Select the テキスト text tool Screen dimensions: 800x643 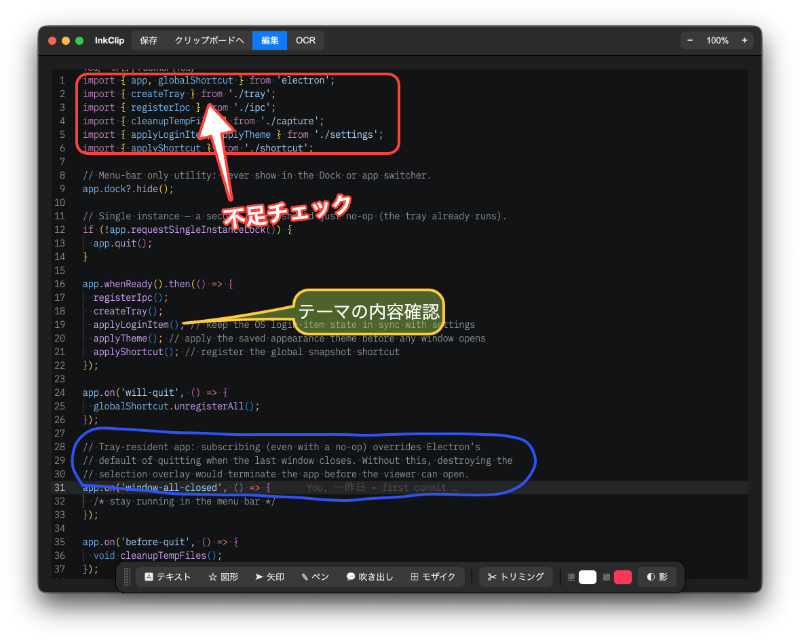pos(167,577)
